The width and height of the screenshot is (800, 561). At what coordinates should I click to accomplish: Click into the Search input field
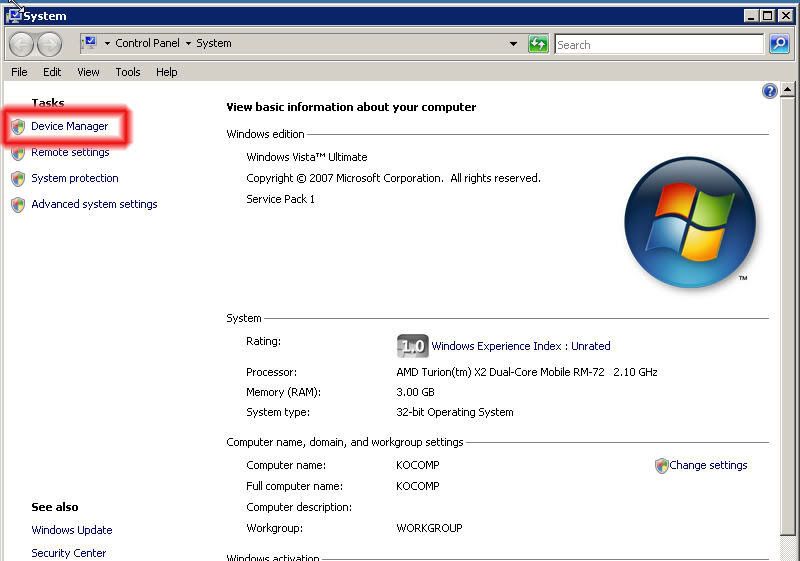click(659, 44)
